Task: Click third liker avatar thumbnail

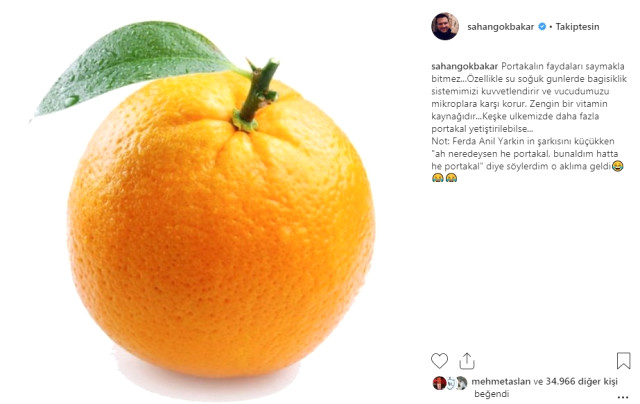Action: point(461,383)
